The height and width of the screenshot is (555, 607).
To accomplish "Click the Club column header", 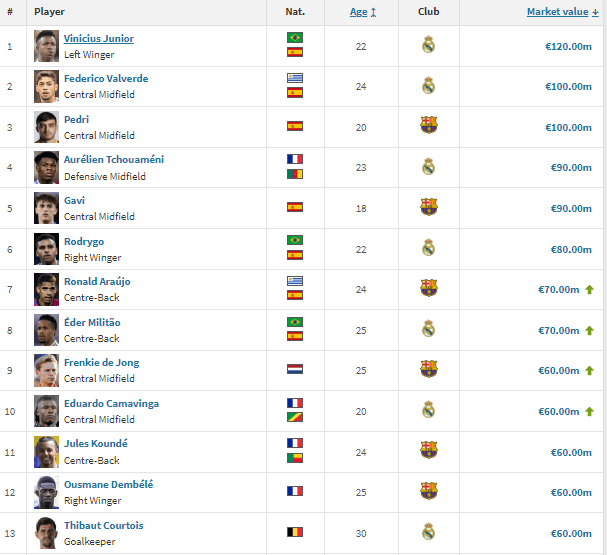I will point(429,12).
